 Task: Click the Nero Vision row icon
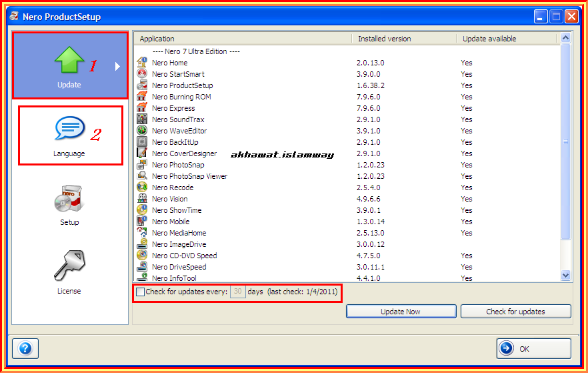tap(142, 198)
